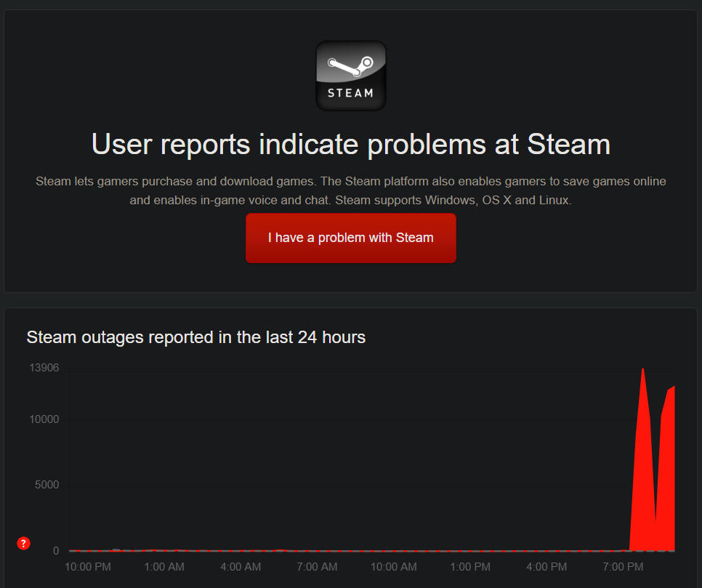Open the red question mark help icon
702x588 pixels.
tap(24, 543)
